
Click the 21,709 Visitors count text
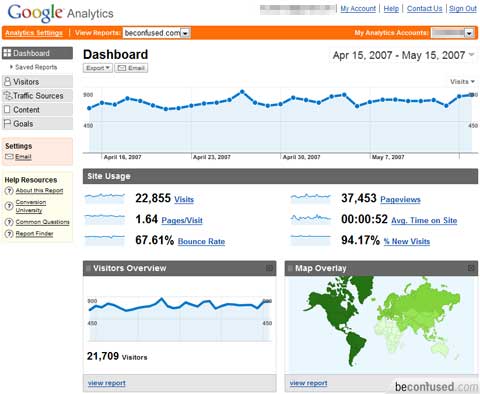(x=117, y=356)
